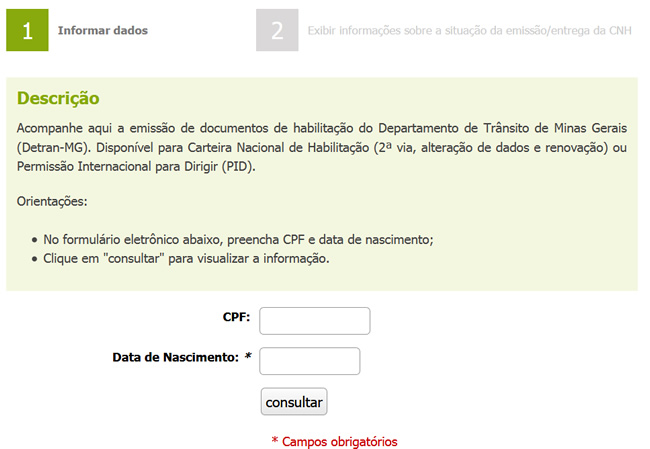Focus the CPF input field
Image resolution: width=650 pixels, height=449 pixels.
tap(315, 321)
